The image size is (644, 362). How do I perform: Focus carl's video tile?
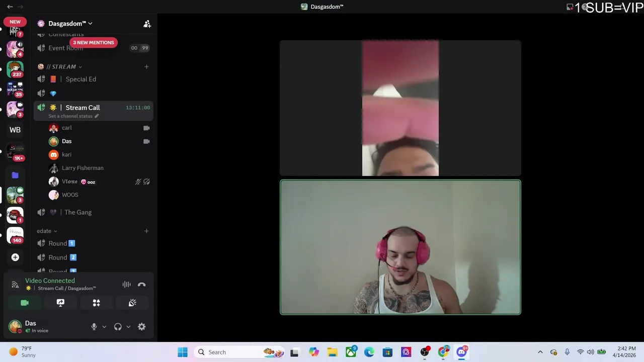400,108
